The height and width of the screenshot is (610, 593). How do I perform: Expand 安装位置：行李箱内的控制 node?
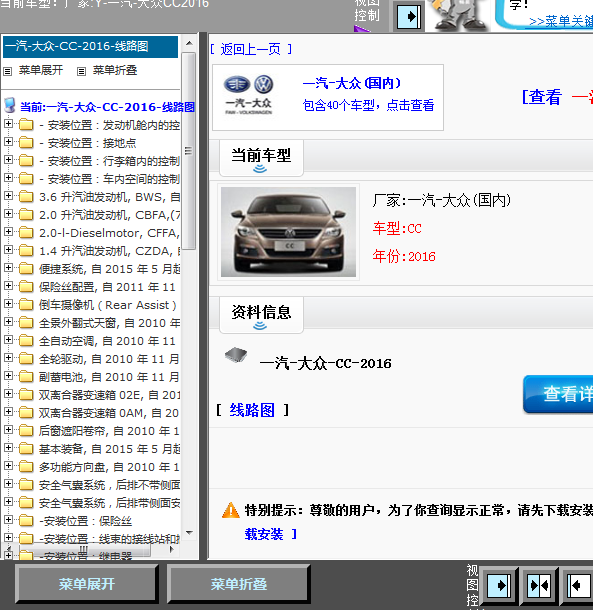tap(8, 160)
